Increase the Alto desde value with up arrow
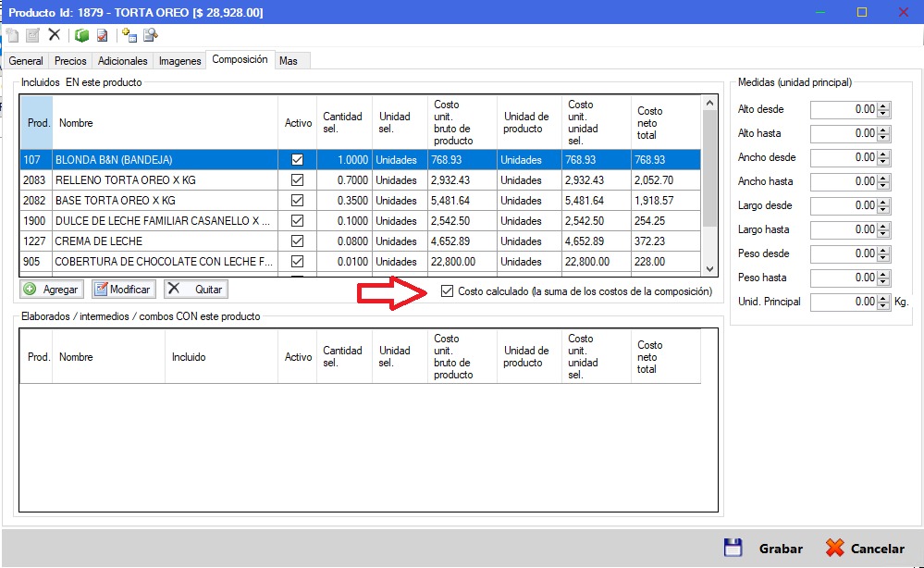Screen dimensions: 924x568 pos(883,105)
